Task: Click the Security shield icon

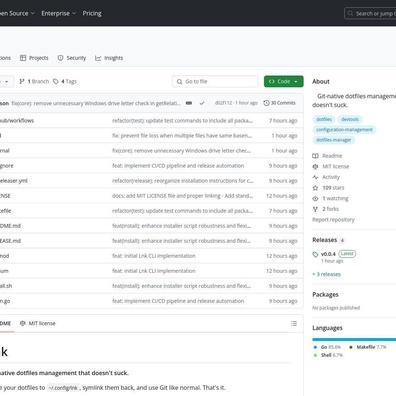Action: tap(60, 58)
